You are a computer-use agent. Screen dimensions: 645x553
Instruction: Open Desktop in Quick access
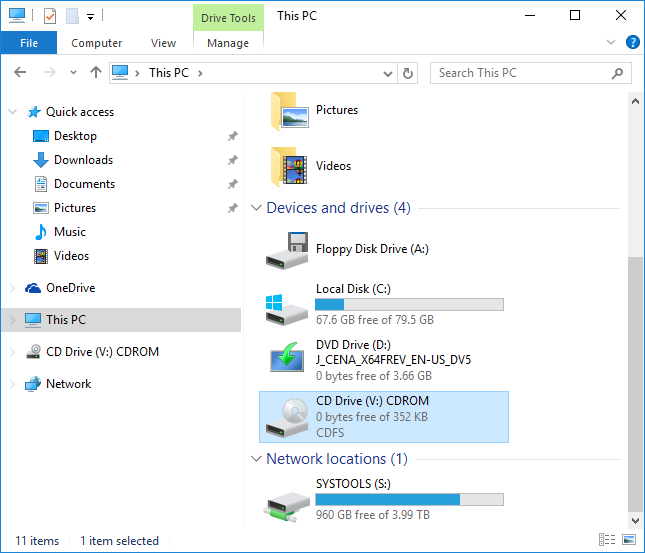click(75, 136)
